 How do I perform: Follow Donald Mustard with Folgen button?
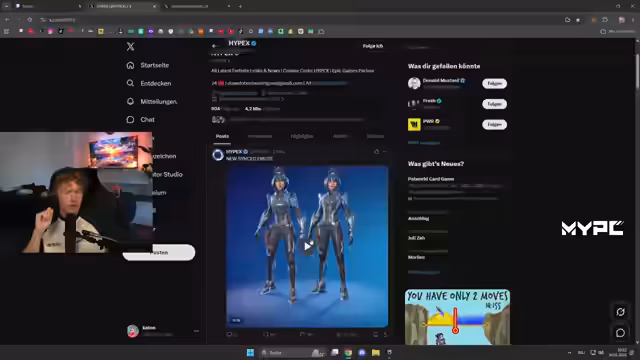[494, 83]
